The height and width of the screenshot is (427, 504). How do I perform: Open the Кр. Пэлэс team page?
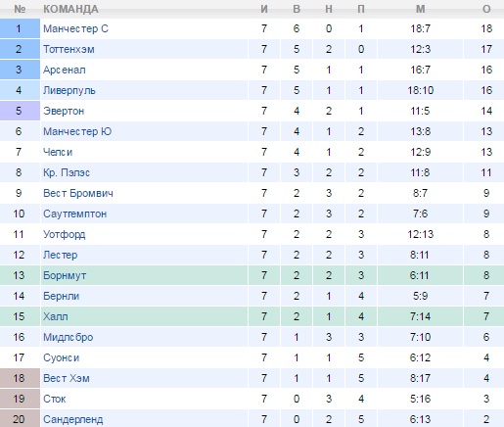click(67, 173)
